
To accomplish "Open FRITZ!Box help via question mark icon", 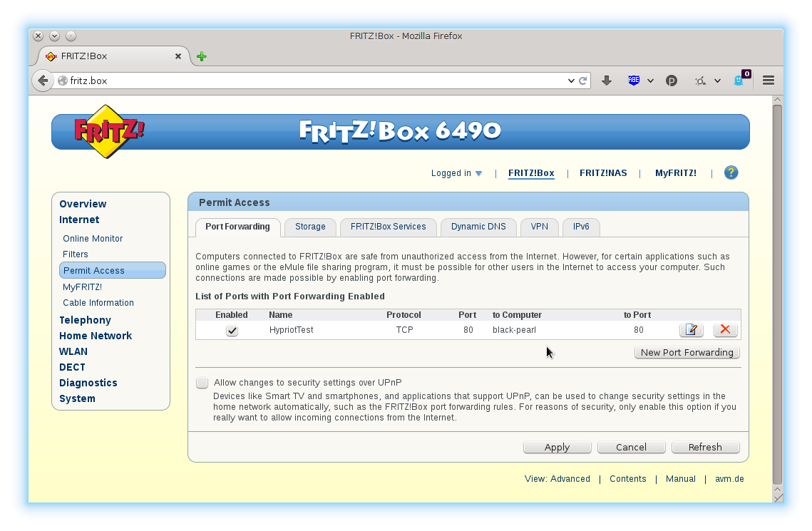I will (731, 172).
